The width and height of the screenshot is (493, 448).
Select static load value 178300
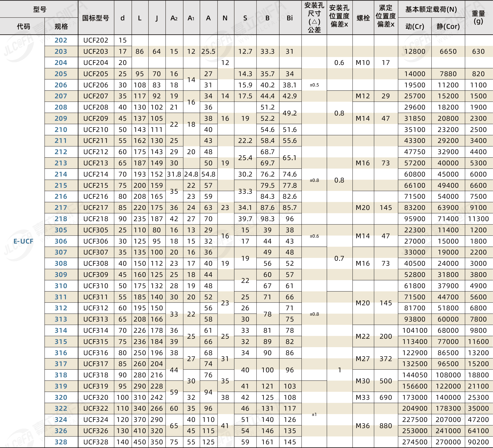click(448, 408)
